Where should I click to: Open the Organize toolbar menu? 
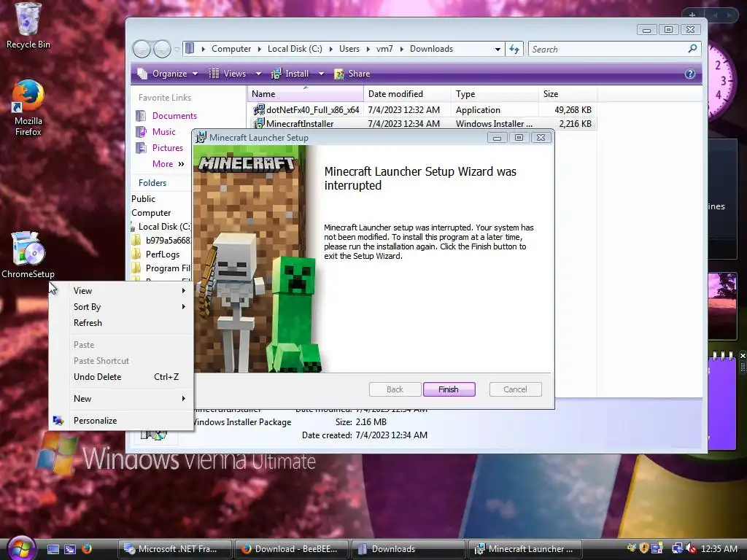coord(167,74)
